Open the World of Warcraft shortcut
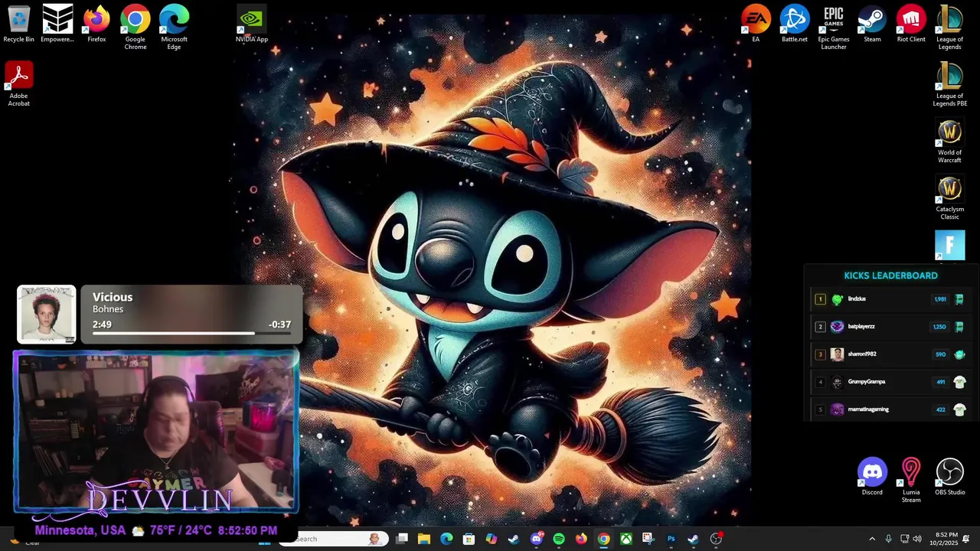980x551 pixels. point(949,141)
